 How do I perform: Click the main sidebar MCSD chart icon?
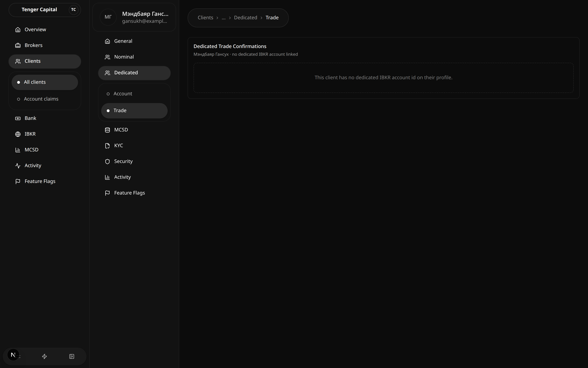(x=18, y=150)
